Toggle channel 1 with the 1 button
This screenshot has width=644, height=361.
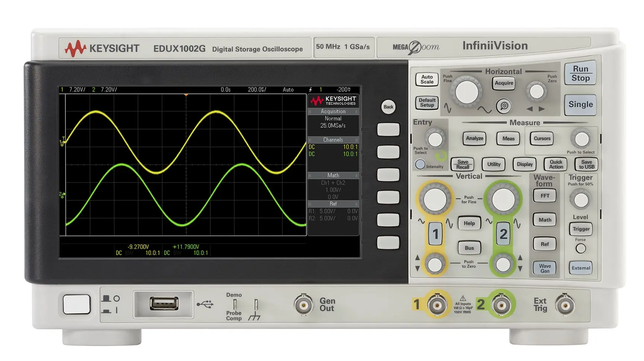(435, 234)
